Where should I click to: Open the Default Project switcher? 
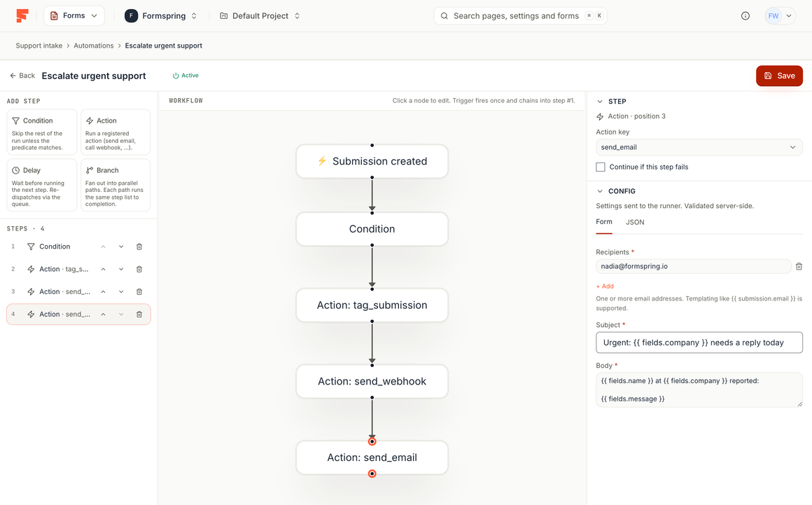260,16
